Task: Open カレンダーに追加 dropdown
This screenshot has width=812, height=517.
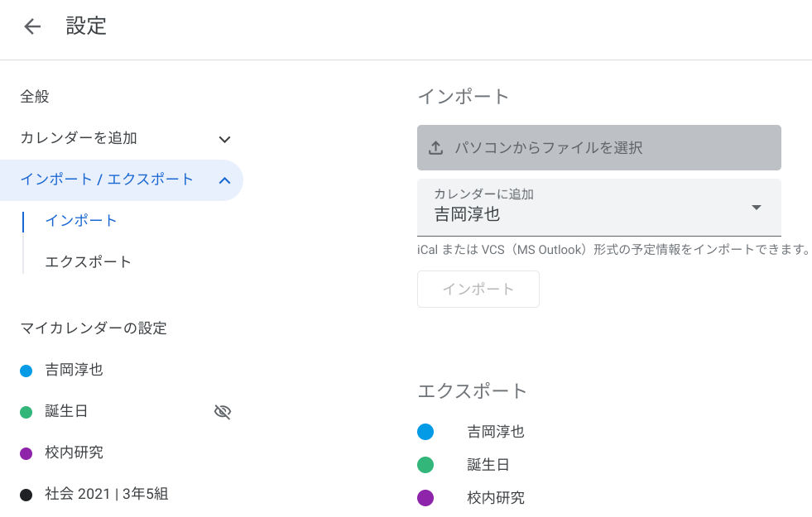Action: coord(599,208)
